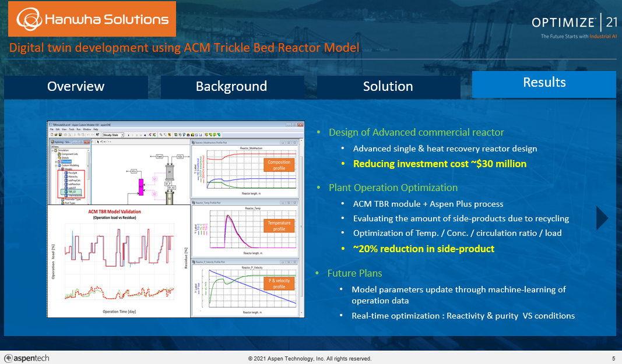Click the ACM TBR Model Validation chart
Screen dimensions: 622x364
[118, 262]
